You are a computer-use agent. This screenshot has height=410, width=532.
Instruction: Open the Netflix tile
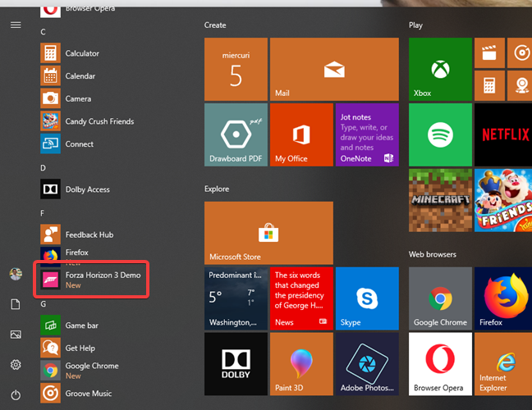503,134
